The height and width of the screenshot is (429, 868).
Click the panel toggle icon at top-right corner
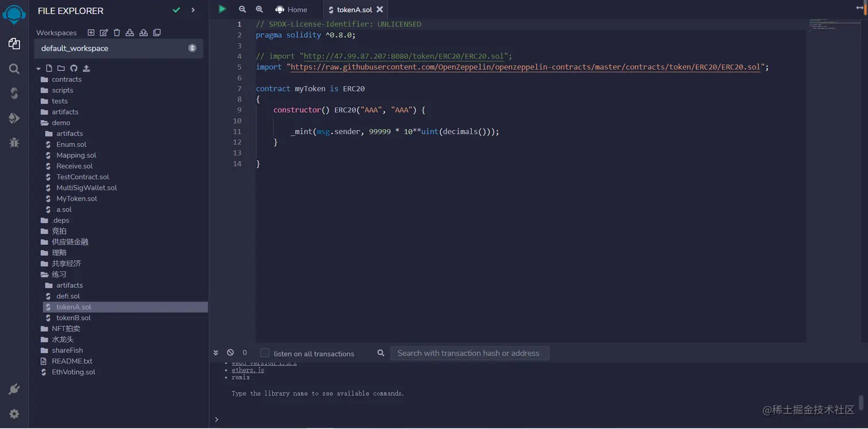(x=860, y=8)
